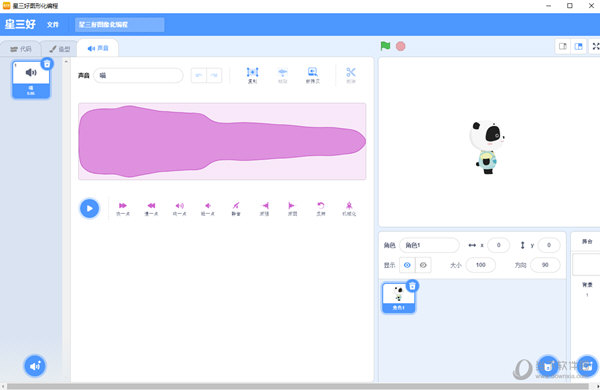Click the app logo in header
The image size is (600, 390).
(20, 24)
